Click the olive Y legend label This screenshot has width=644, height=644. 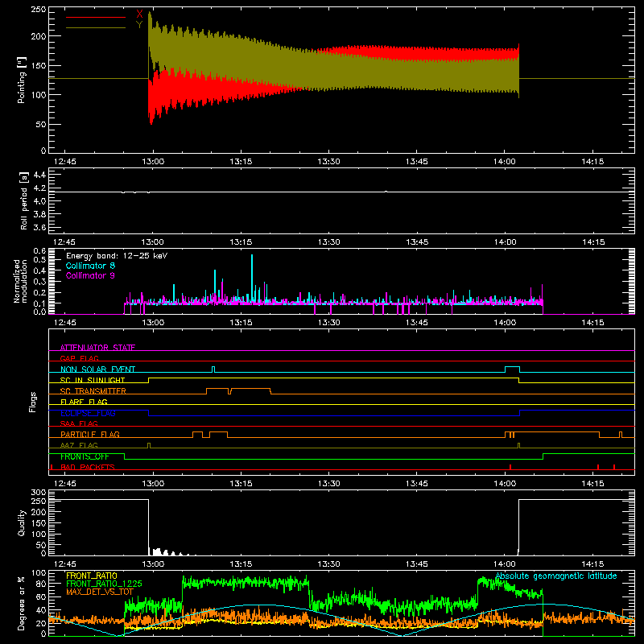coord(139,25)
